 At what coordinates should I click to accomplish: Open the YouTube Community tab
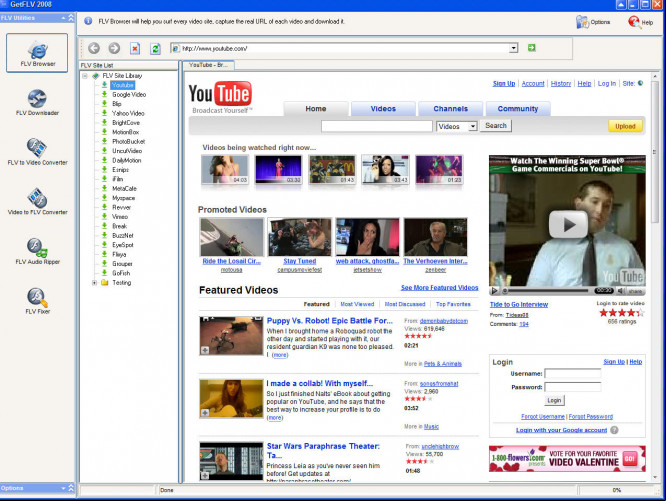point(518,109)
